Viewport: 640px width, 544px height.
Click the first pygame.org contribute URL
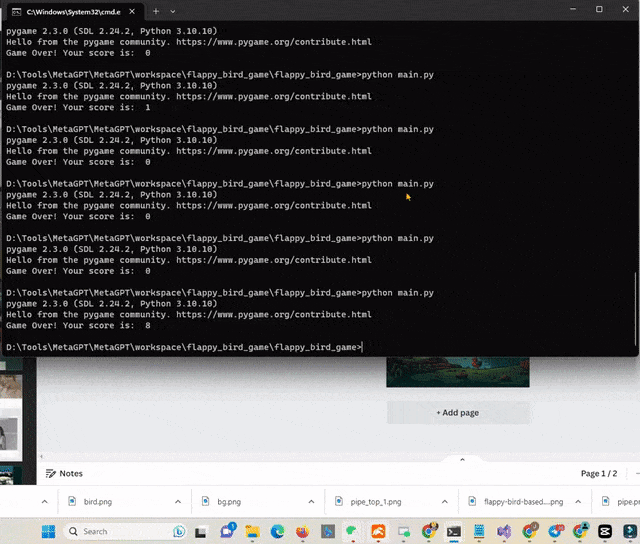point(274,42)
